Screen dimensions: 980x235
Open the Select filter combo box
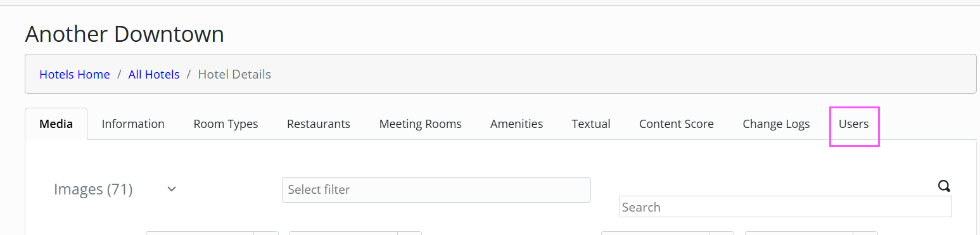(x=436, y=189)
